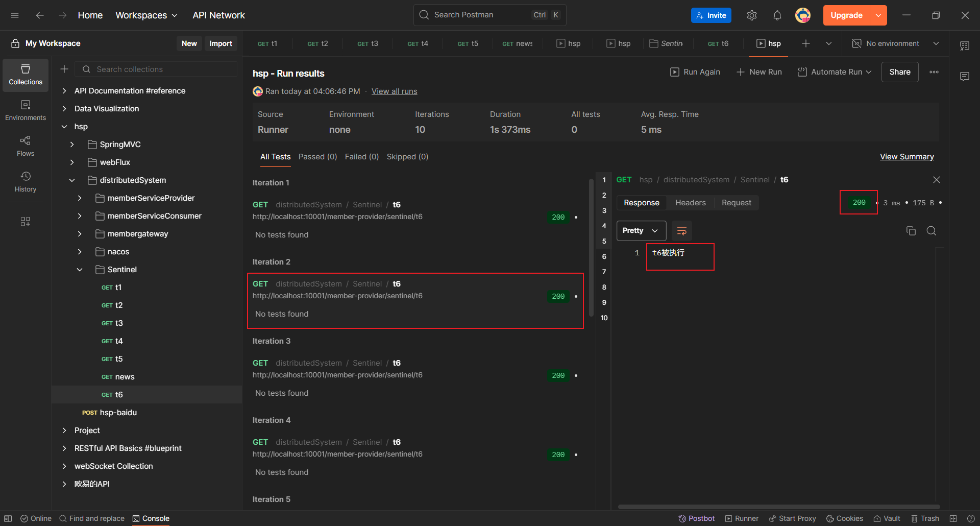
Task: Open the Pretty format dropdown
Action: [641, 231]
